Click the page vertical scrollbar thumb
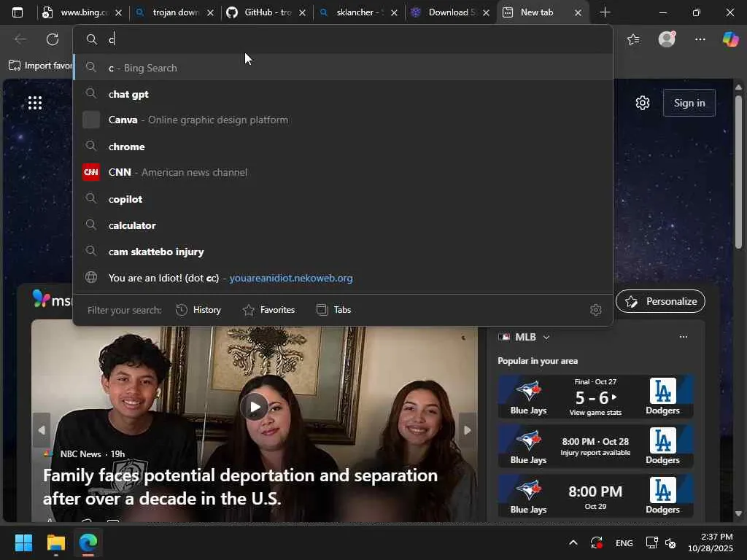Viewport: 747px width, 560px height. coord(739,171)
